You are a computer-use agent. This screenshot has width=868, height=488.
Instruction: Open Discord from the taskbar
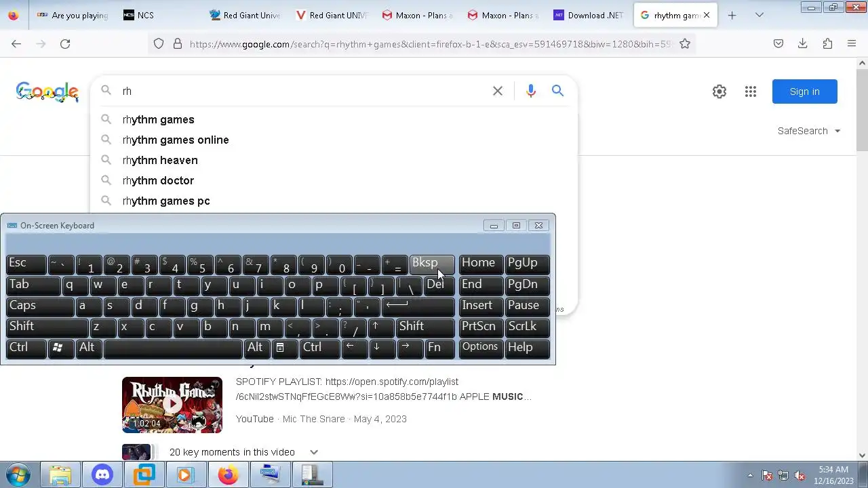click(102, 474)
